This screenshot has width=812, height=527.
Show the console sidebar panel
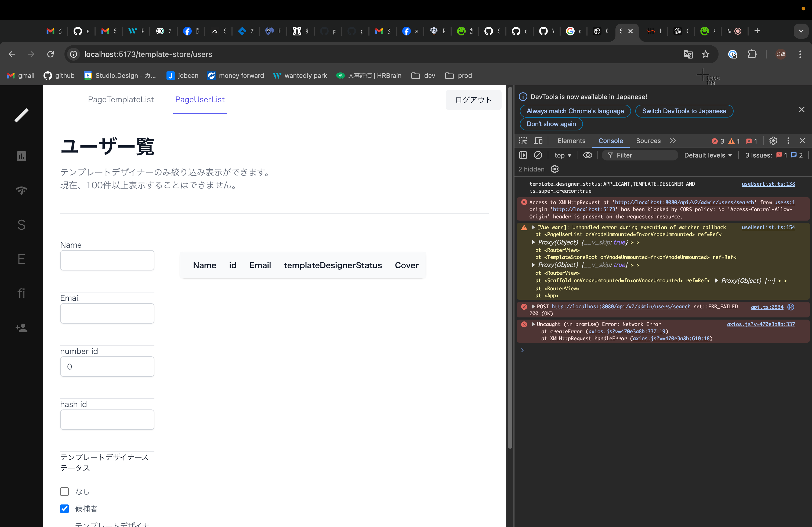(x=523, y=155)
